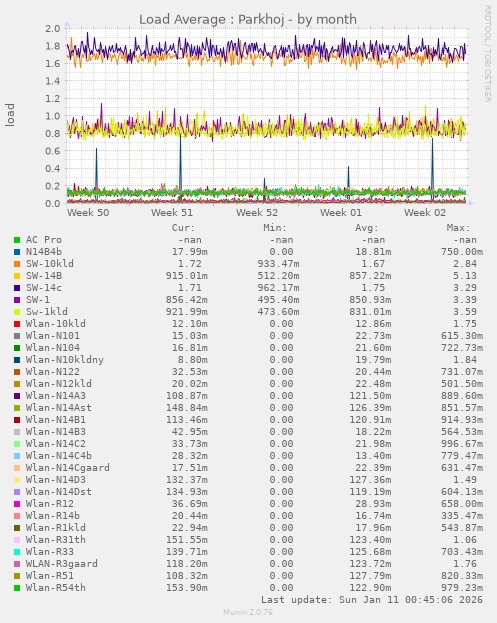The height and width of the screenshot is (623, 497).
Task: Click the Munin 2.0.76 version text
Action: pos(248,612)
